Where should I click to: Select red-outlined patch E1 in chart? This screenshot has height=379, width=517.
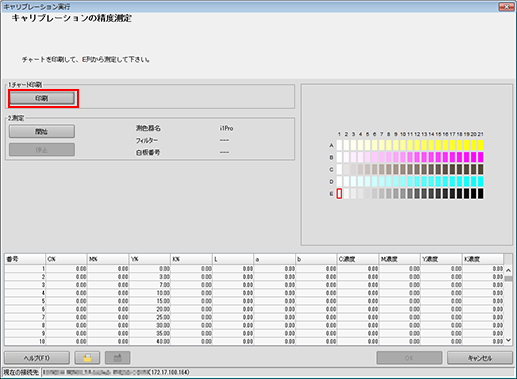point(339,193)
